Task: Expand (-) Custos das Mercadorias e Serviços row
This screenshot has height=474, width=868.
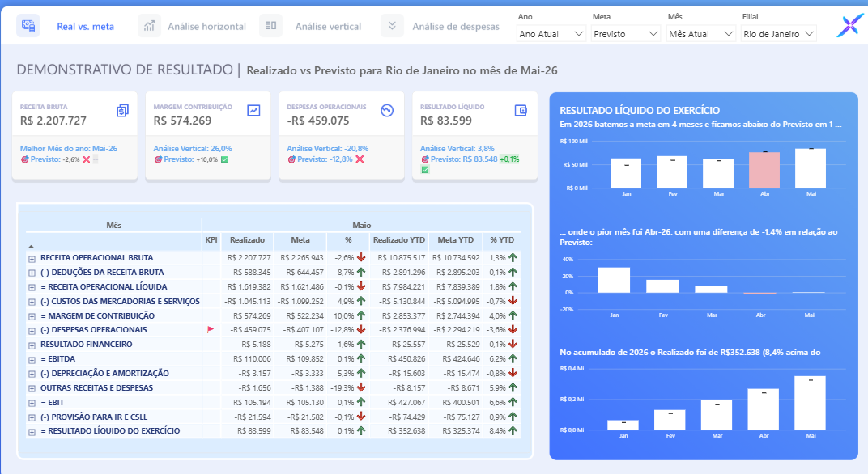Action: pyautogui.click(x=32, y=302)
